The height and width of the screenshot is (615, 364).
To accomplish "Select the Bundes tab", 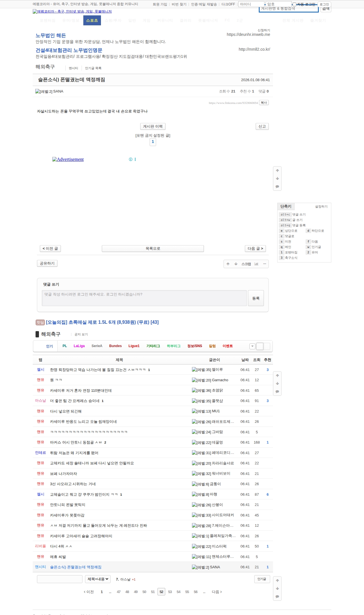I will [x=115, y=346].
